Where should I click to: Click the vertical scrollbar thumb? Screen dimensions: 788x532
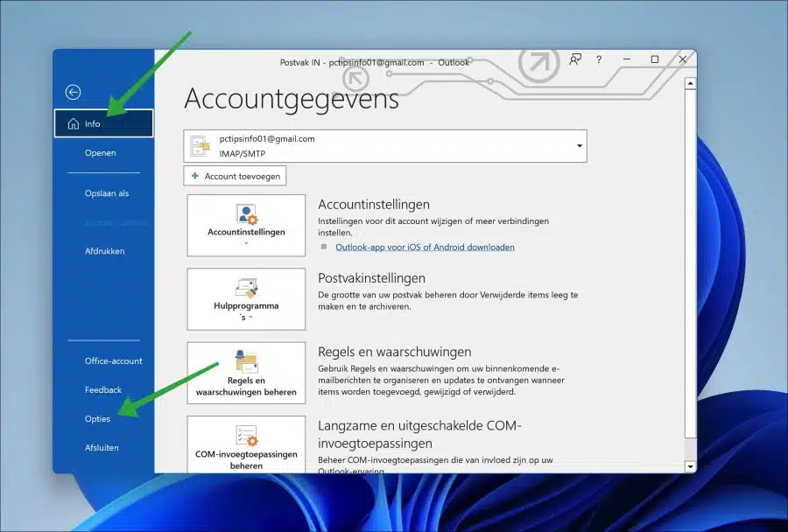coord(691,263)
